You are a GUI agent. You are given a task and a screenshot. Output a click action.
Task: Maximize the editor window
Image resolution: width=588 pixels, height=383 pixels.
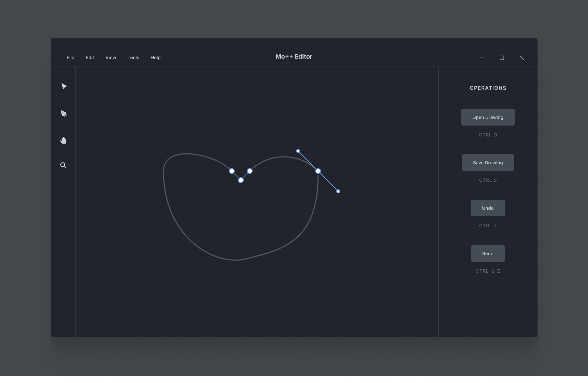[502, 58]
